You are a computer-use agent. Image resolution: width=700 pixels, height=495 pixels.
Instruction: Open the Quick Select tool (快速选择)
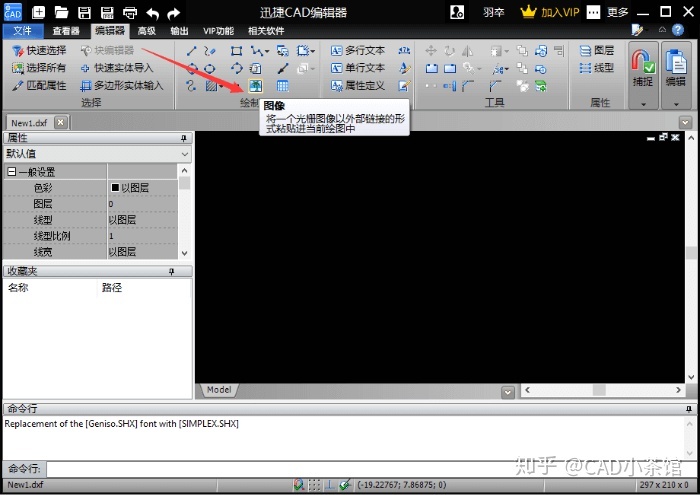pos(39,50)
